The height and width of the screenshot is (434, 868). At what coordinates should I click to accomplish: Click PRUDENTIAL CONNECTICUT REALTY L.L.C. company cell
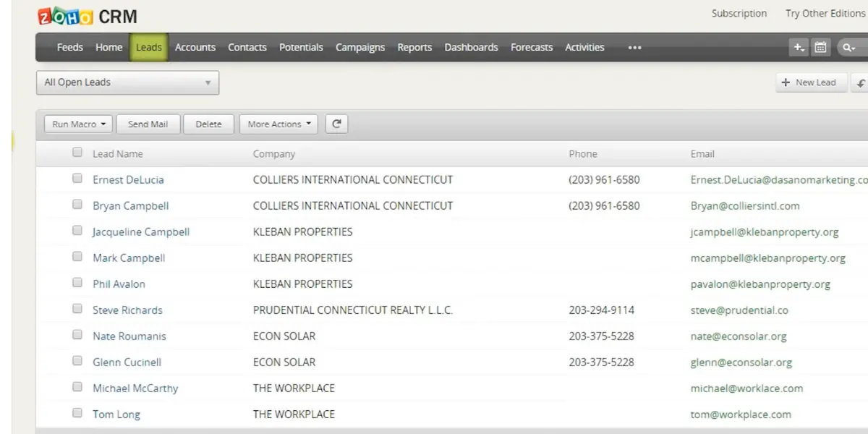coord(353,310)
